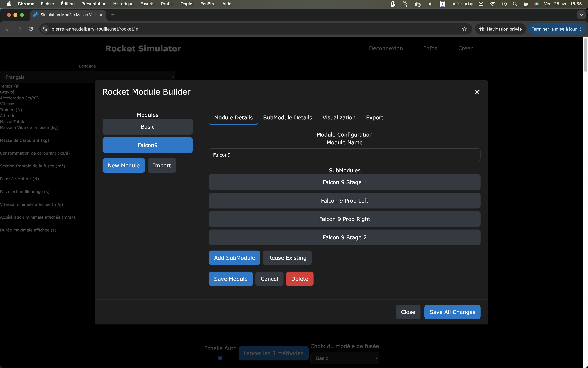588x368 pixels.
Task: Open the Favoris menu
Action: click(x=147, y=4)
